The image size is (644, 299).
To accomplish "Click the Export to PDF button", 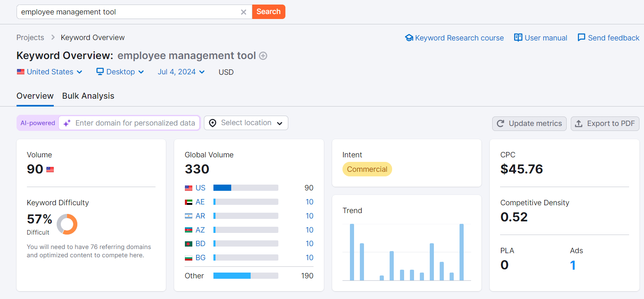I will (605, 123).
